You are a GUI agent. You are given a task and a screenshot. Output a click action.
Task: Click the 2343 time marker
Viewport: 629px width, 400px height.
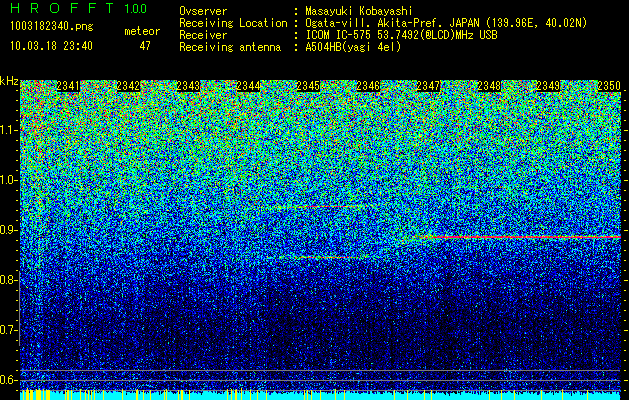click(188, 86)
